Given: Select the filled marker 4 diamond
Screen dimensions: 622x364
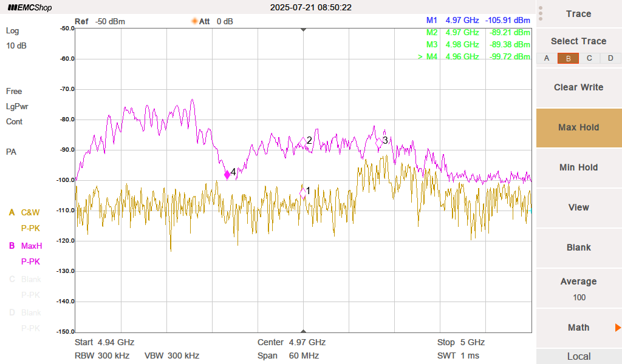Looking at the screenshot, I should pos(227,175).
